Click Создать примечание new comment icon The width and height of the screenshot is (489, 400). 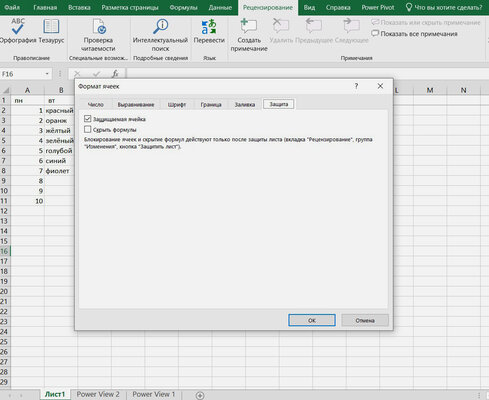click(249, 26)
